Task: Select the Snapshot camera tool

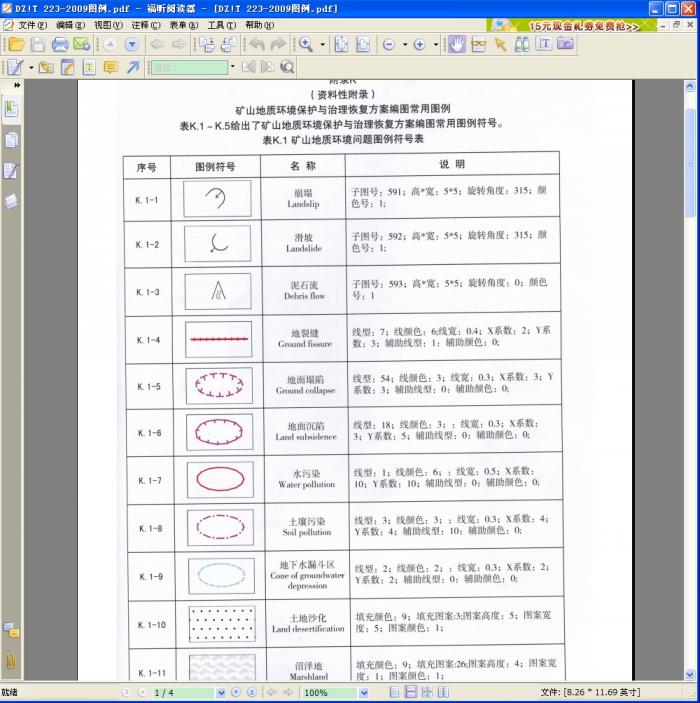Action: click(x=565, y=44)
